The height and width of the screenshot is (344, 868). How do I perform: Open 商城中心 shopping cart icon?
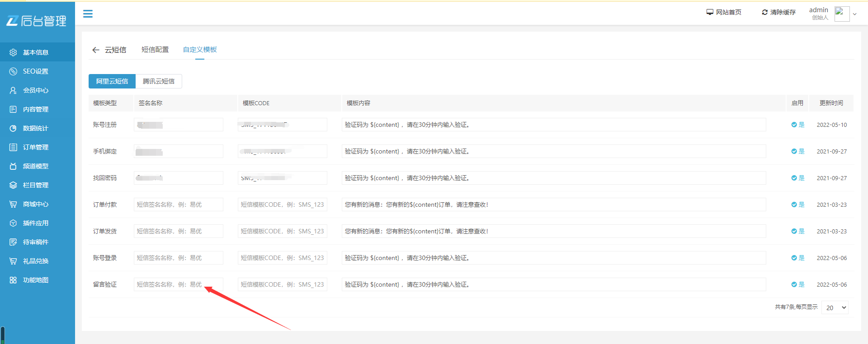pos(13,204)
